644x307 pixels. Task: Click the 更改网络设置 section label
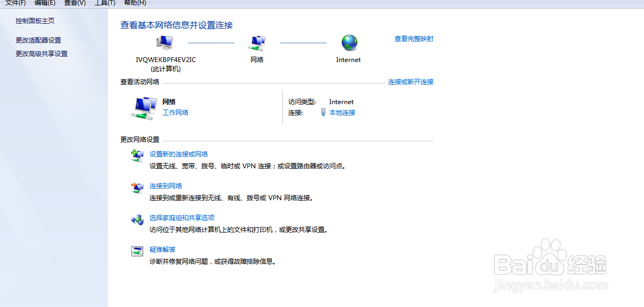[x=140, y=140]
